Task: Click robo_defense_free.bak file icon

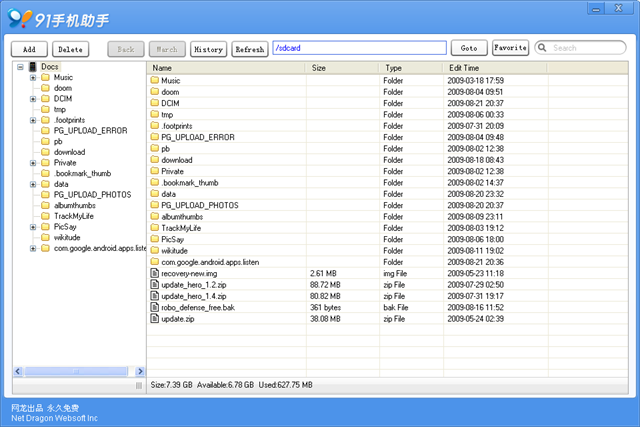Action: (x=155, y=307)
